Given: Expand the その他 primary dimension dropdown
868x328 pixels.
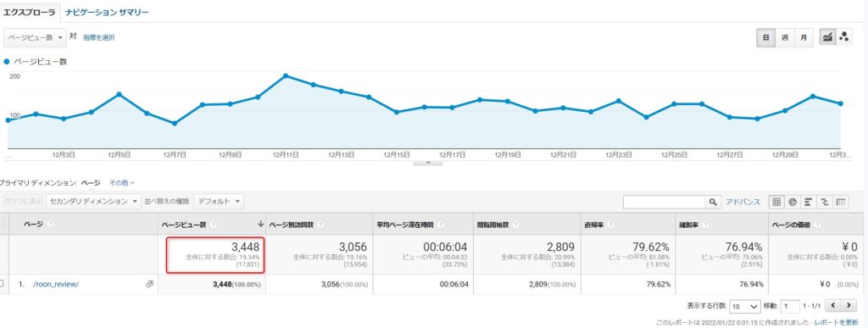Looking at the screenshot, I should [122, 182].
